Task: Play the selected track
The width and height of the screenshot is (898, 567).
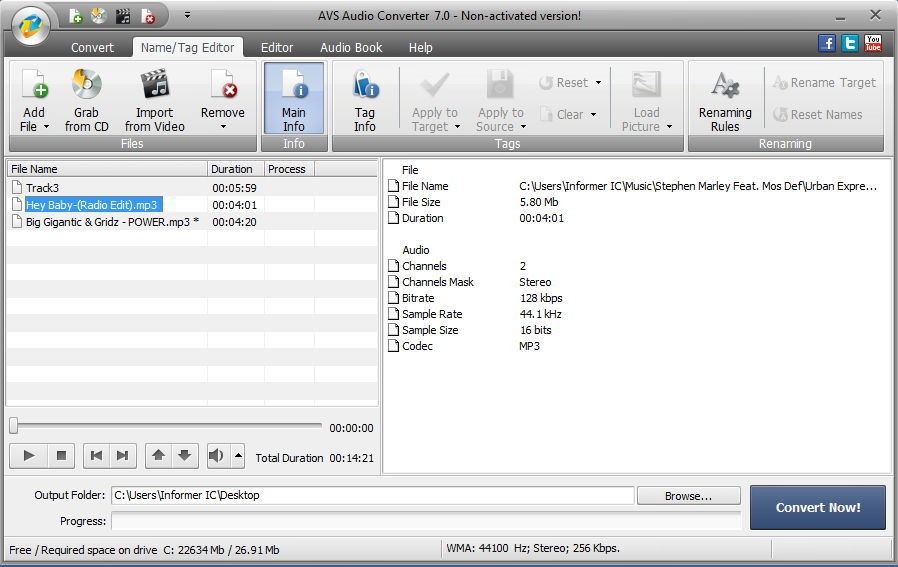Action: coord(29,456)
